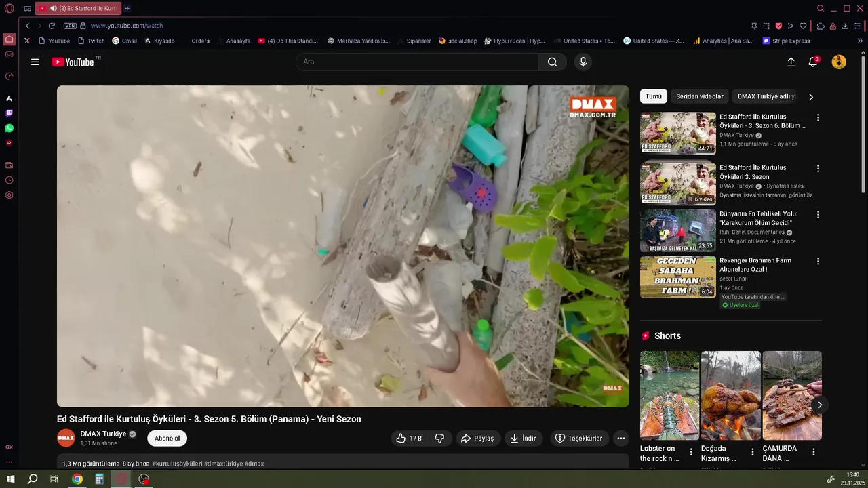Open the YouTube hamburger guide menu
Image resolution: width=868 pixels, height=488 pixels.
tap(35, 62)
